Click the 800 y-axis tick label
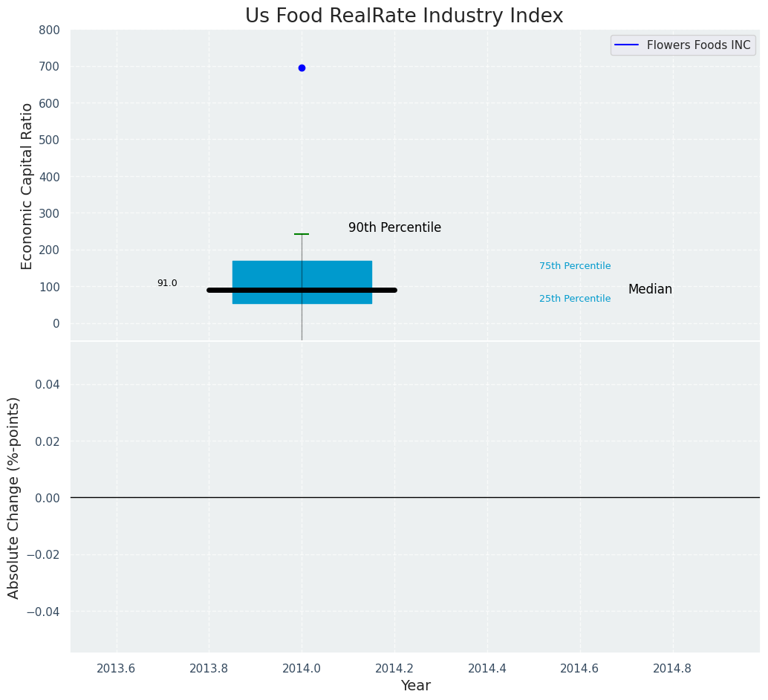 [50, 30]
